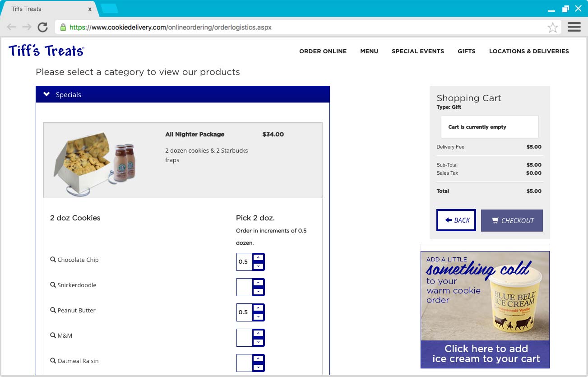Decrease M&M quantity with down arrow
Viewport: 588px width, 377px height.
pyautogui.click(x=258, y=342)
